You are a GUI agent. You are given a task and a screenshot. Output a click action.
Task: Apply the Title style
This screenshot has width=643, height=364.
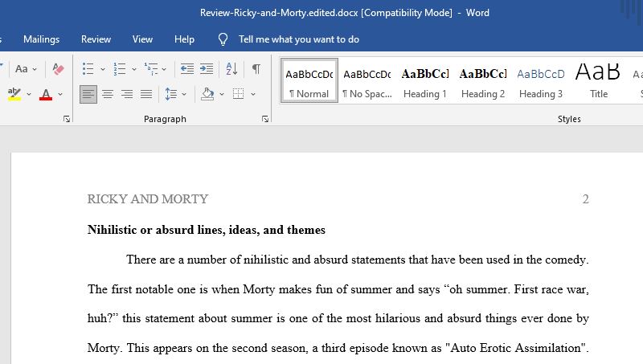tap(598, 80)
